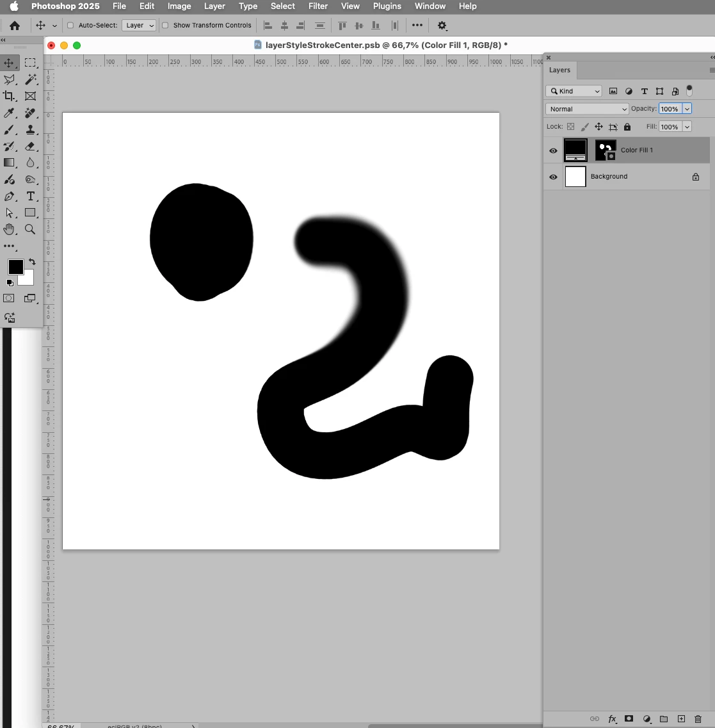Viewport: 715px width, 728px height.
Task: Select the Gradient tool
Action: [x=9, y=163]
